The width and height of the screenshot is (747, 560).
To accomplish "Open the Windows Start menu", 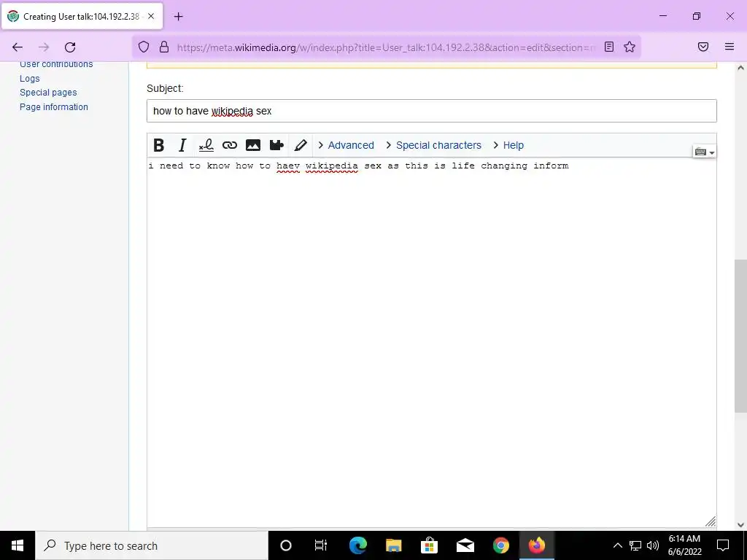I will tap(18, 545).
